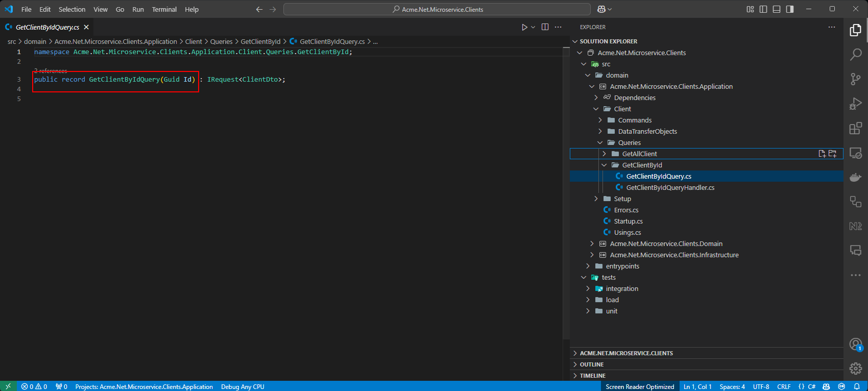The image size is (868, 391).
Task: Open the Manage settings gear
Action: click(x=856, y=368)
